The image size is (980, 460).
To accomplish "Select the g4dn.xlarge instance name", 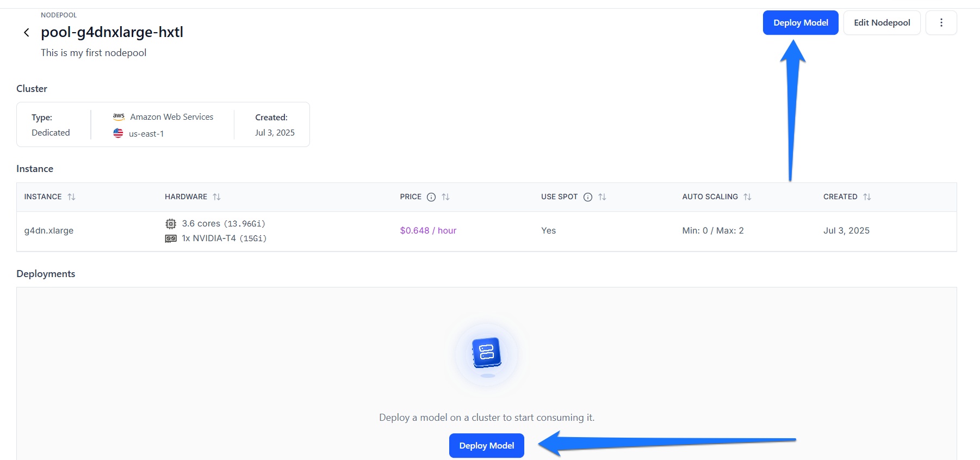I will (49, 231).
